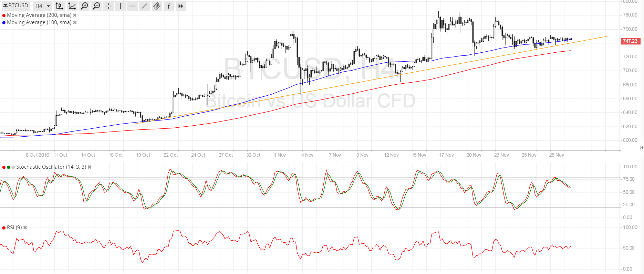Click the scroll-to-latest arrow at chart edge
The height and width of the screenshot is (274, 644).
tap(641, 148)
